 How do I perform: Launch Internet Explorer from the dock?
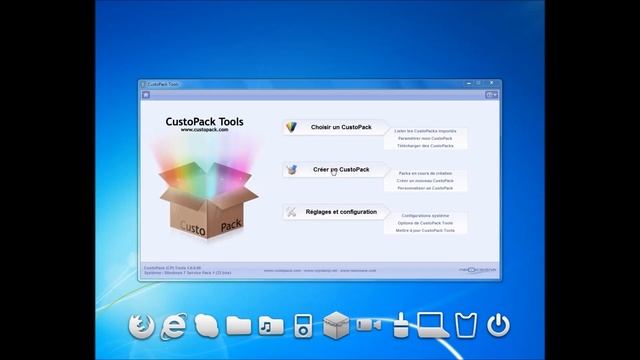pos(174,326)
